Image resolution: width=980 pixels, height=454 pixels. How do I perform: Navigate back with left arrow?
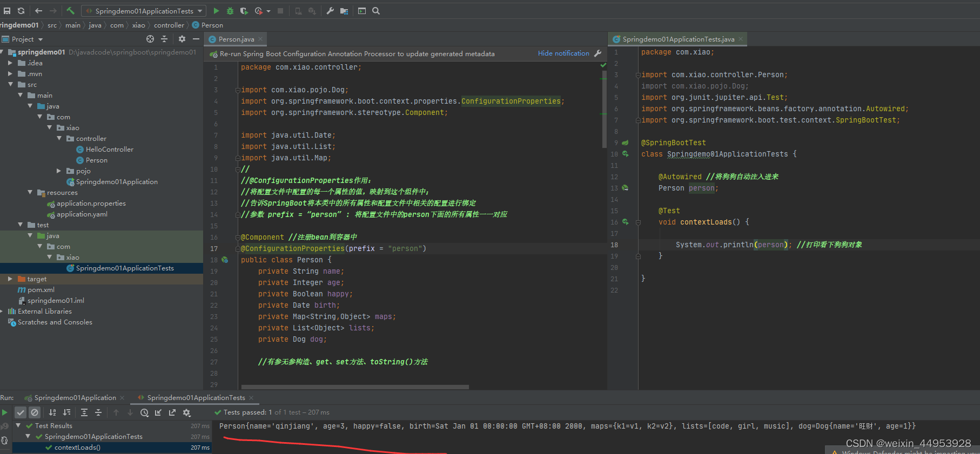click(39, 11)
